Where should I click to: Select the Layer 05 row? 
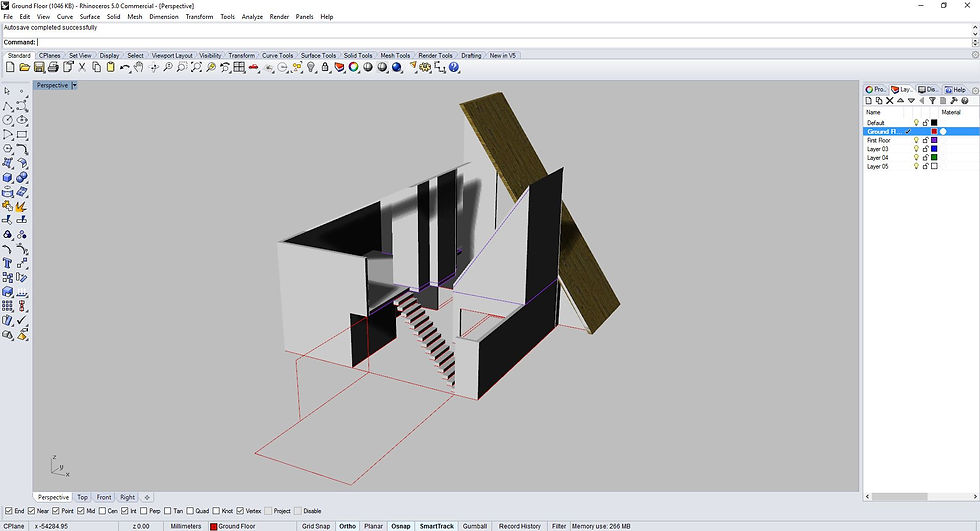921,166
